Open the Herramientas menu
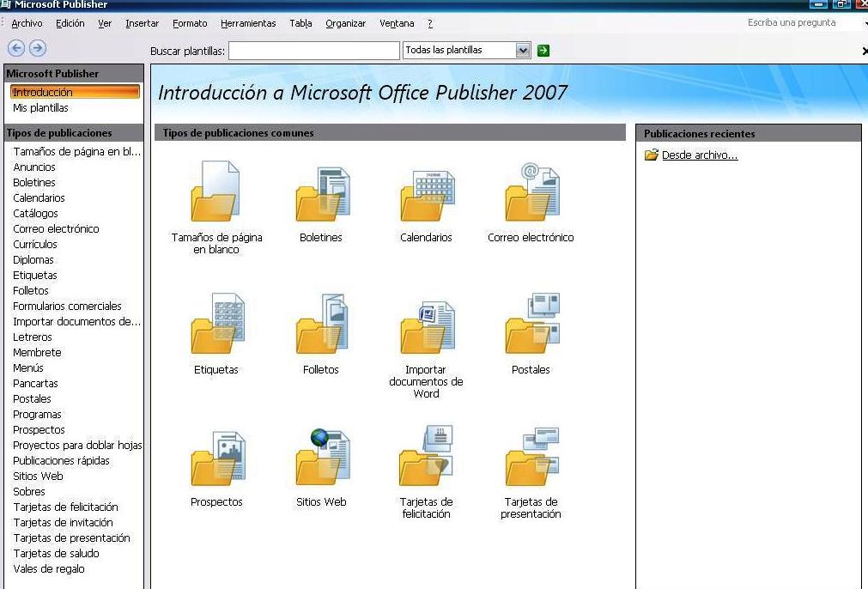This screenshot has width=868, height=589. 248,23
